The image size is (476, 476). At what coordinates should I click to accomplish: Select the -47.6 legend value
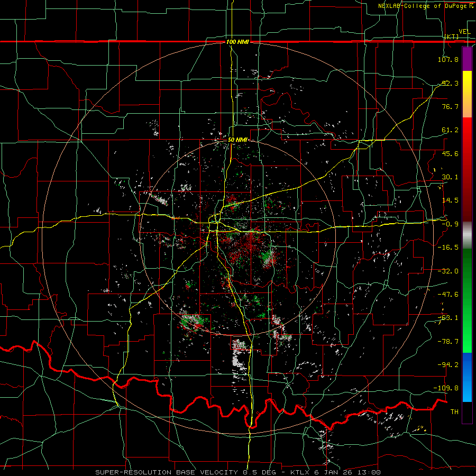(x=448, y=295)
